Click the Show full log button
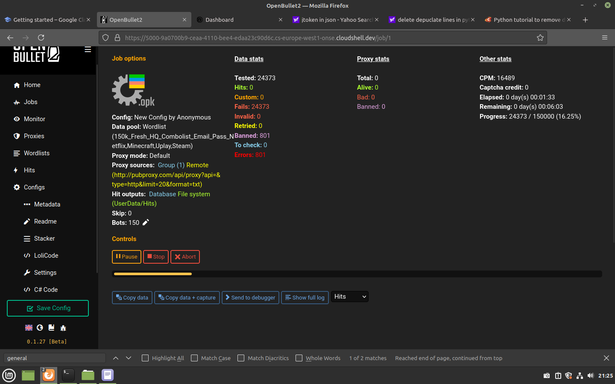The image size is (615, 384). [x=305, y=297]
